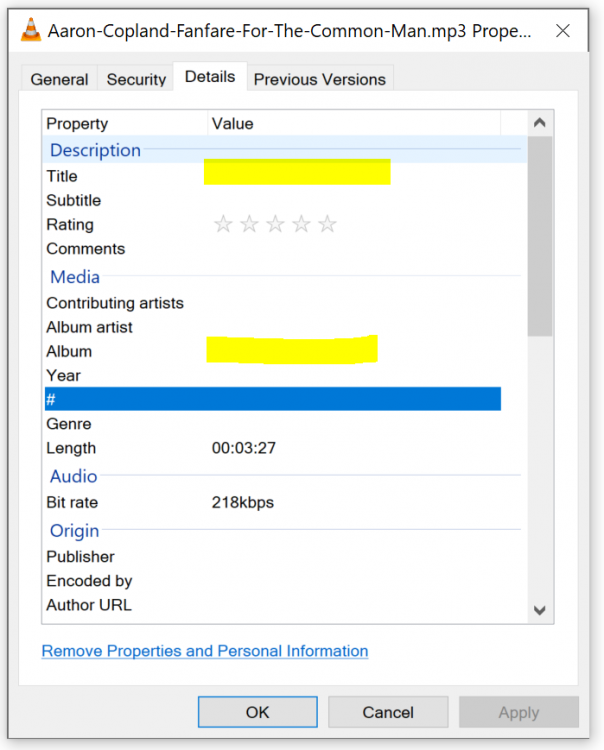Select the Details tab
604x750 pixels.
(x=210, y=77)
